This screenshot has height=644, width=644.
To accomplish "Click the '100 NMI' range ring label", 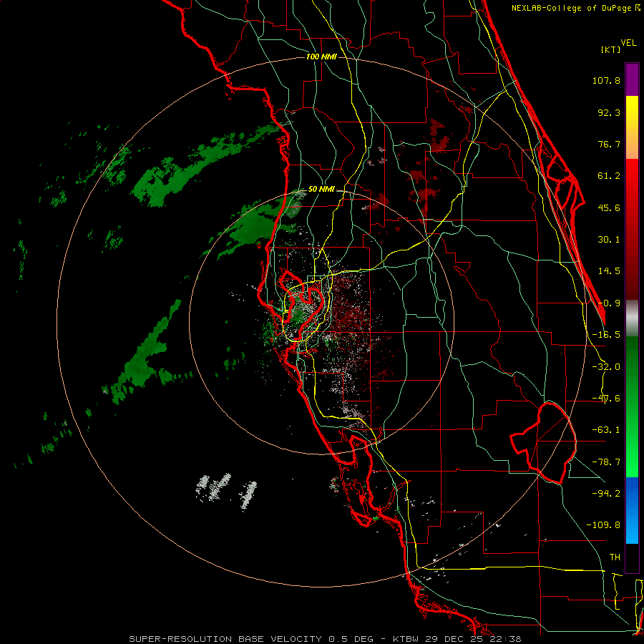I will pos(321,57).
